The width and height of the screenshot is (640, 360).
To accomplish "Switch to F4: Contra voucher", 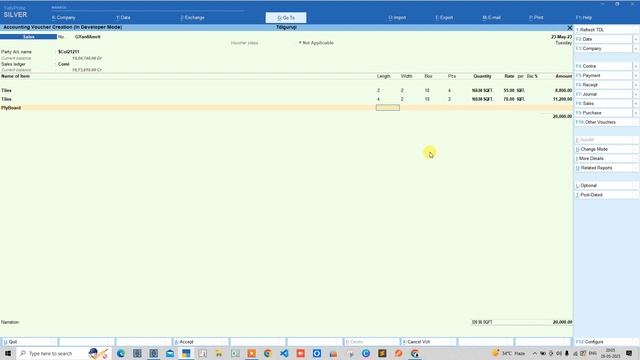I will (x=604, y=66).
